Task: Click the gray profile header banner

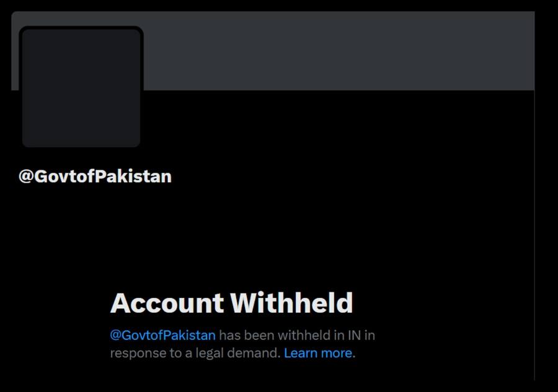Action: pos(273,51)
